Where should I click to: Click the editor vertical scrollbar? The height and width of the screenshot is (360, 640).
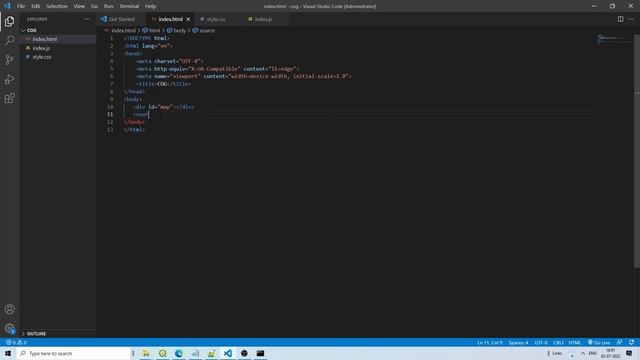pos(637,151)
